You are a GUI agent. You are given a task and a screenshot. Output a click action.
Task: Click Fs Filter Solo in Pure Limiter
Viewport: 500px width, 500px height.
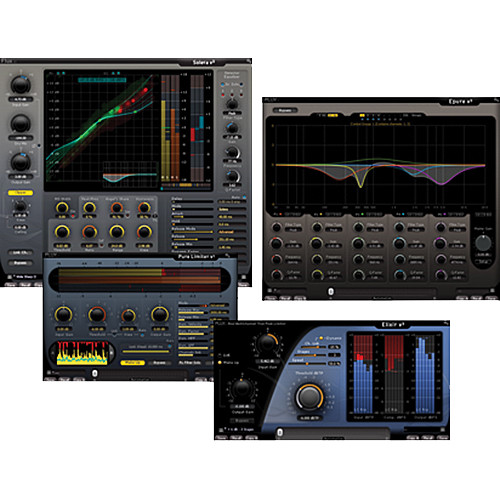coord(190,363)
